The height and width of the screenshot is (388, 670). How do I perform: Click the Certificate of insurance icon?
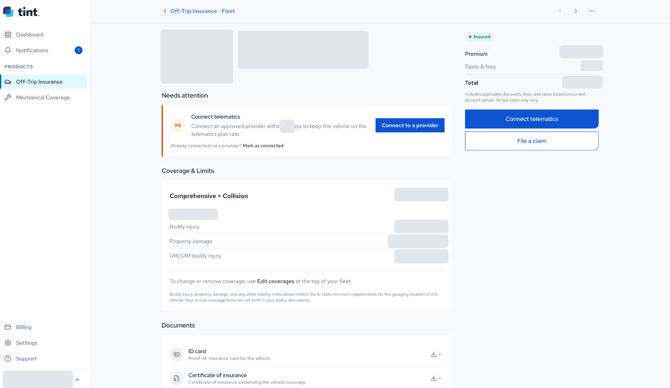176,378
